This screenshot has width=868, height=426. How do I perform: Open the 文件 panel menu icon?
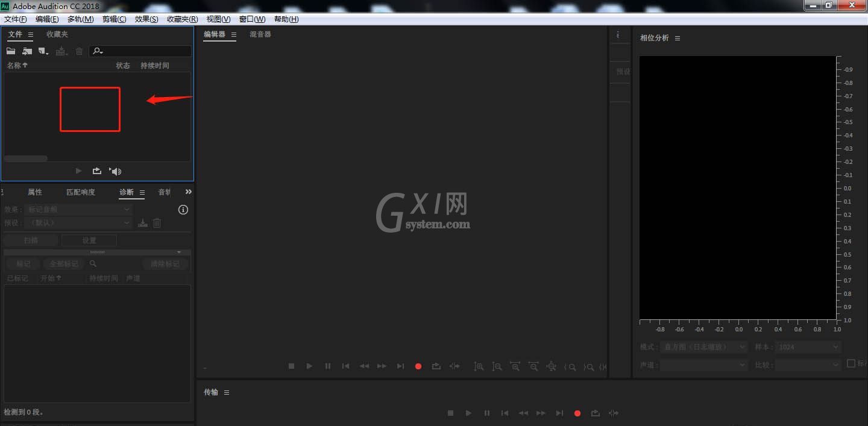click(31, 34)
